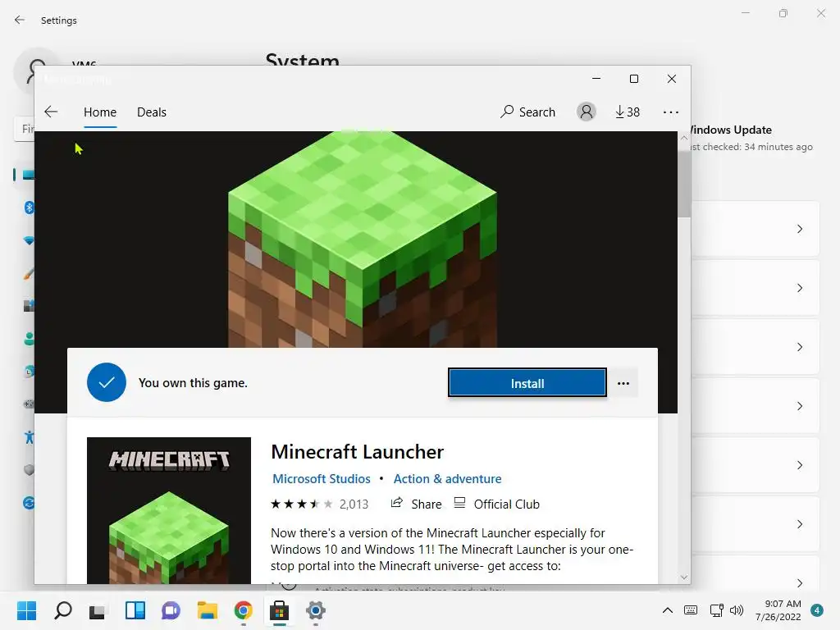This screenshot has width=840, height=630.
Task: Select Privacy shield icon in Settings sidebar
Action: 29,470
